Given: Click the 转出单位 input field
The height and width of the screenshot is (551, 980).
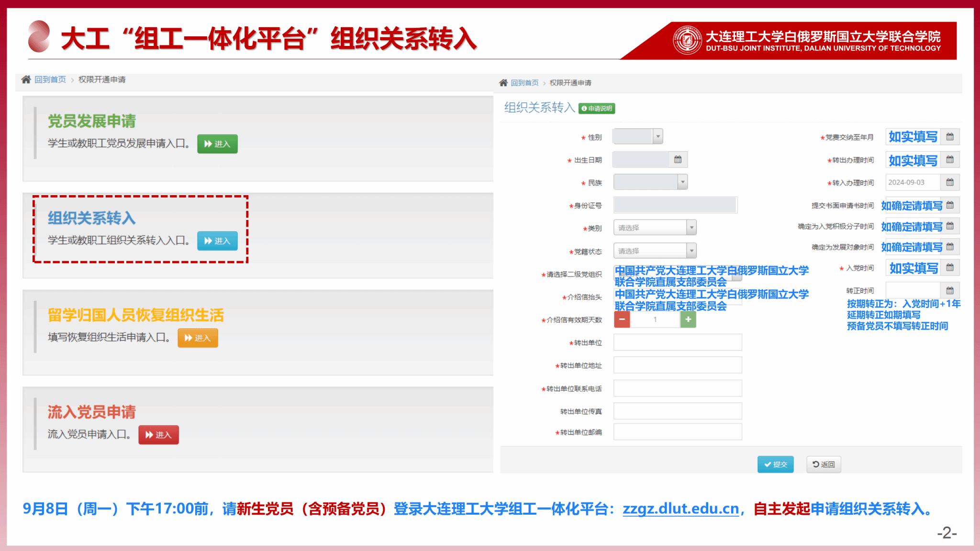Looking at the screenshot, I should pyautogui.click(x=678, y=342).
